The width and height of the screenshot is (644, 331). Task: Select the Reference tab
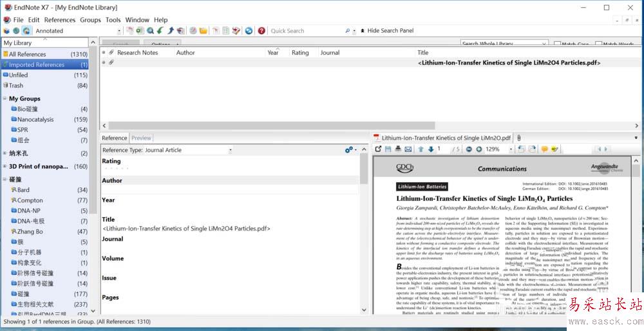tap(115, 138)
